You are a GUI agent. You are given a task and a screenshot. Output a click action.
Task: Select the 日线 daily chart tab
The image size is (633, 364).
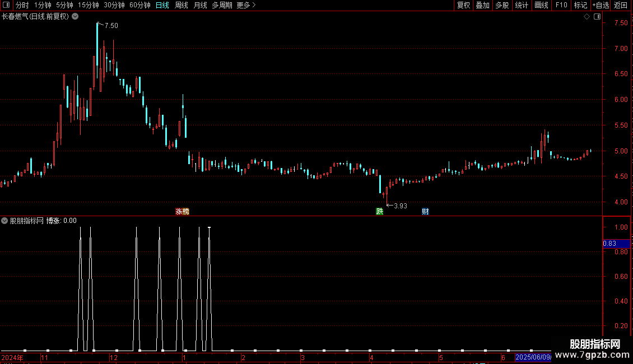point(162,5)
